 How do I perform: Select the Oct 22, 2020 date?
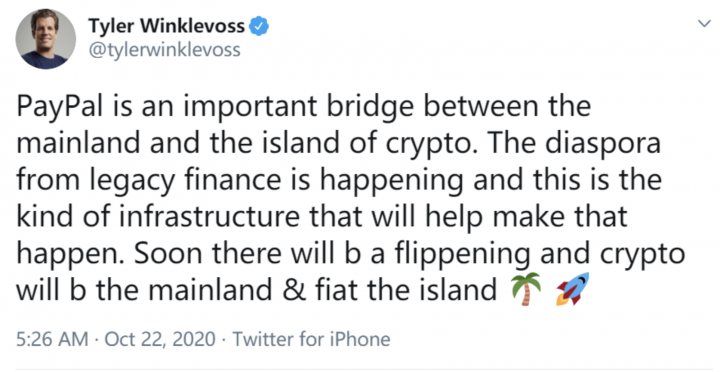tap(160, 339)
